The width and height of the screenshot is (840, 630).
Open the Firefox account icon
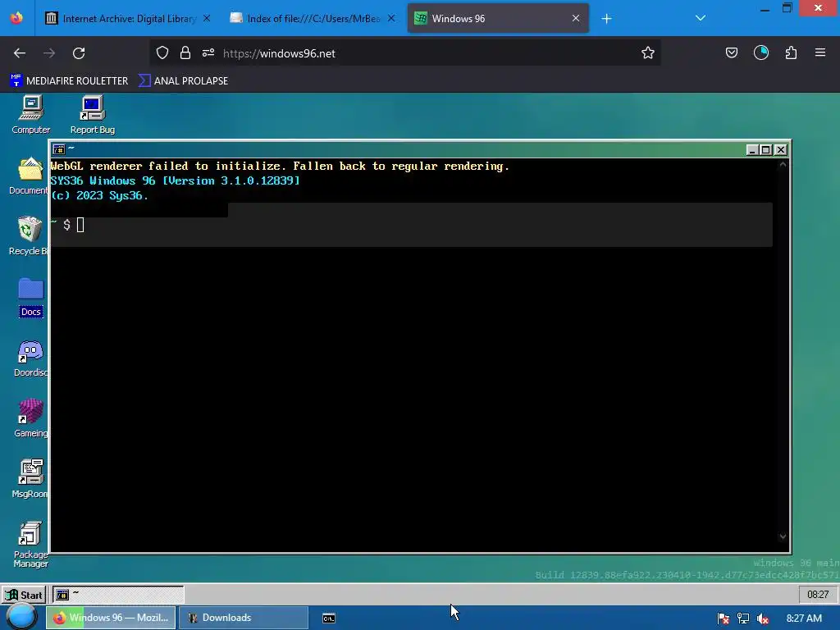(761, 53)
